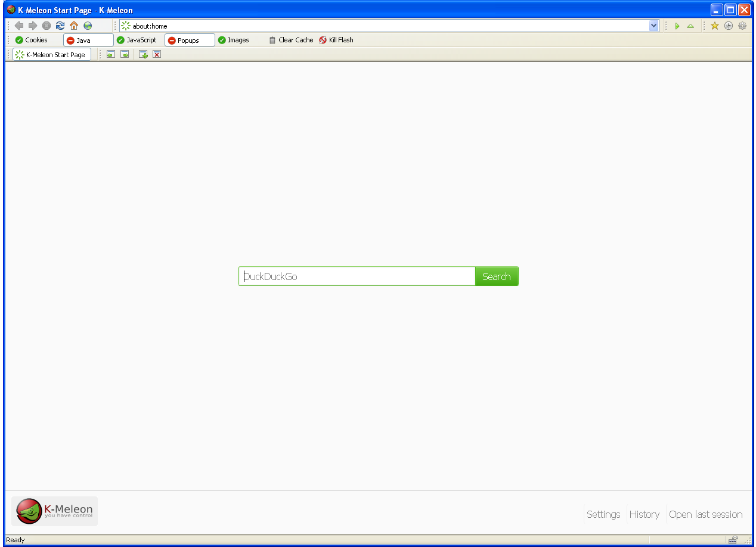Focus the DuckDuckGo search field
Screen dimensions: 756x547
coord(357,276)
